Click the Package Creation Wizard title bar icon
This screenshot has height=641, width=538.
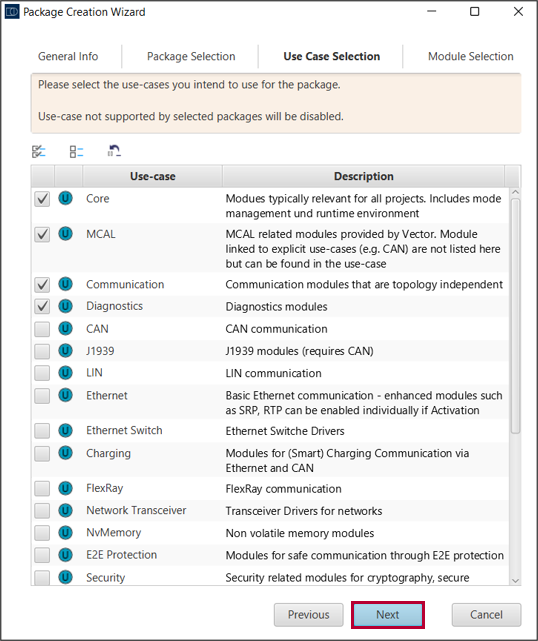(12, 12)
